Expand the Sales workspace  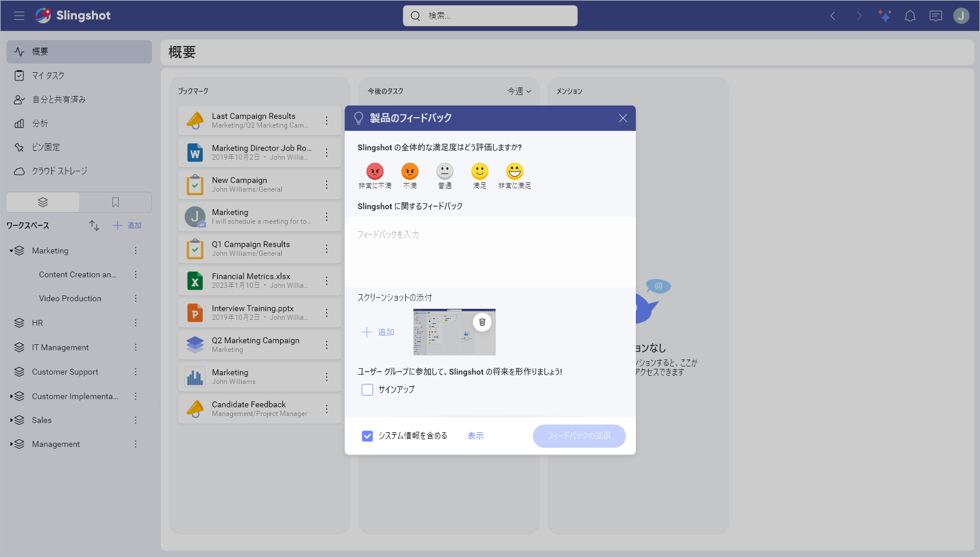11,421
